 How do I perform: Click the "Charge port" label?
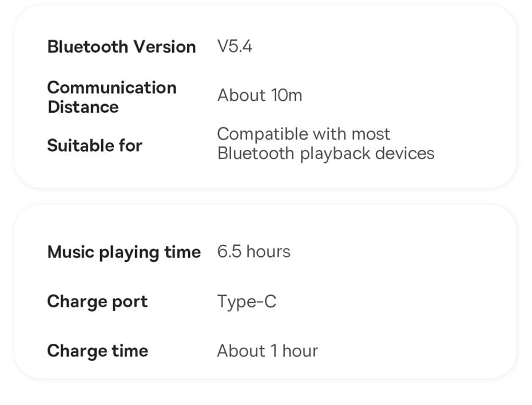97,301
